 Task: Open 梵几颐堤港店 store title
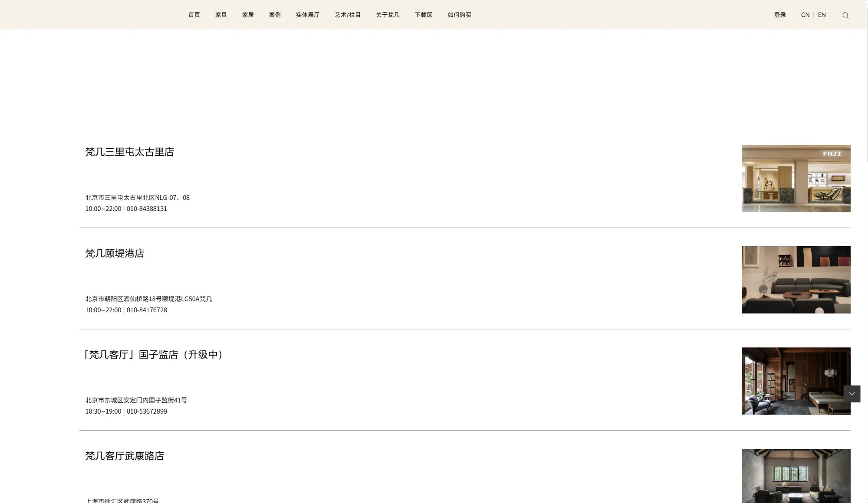click(x=115, y=253)
